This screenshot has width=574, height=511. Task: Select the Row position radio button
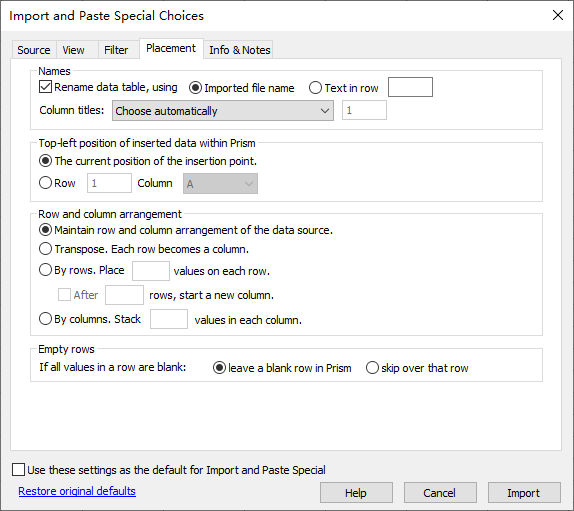pos(45,183)
